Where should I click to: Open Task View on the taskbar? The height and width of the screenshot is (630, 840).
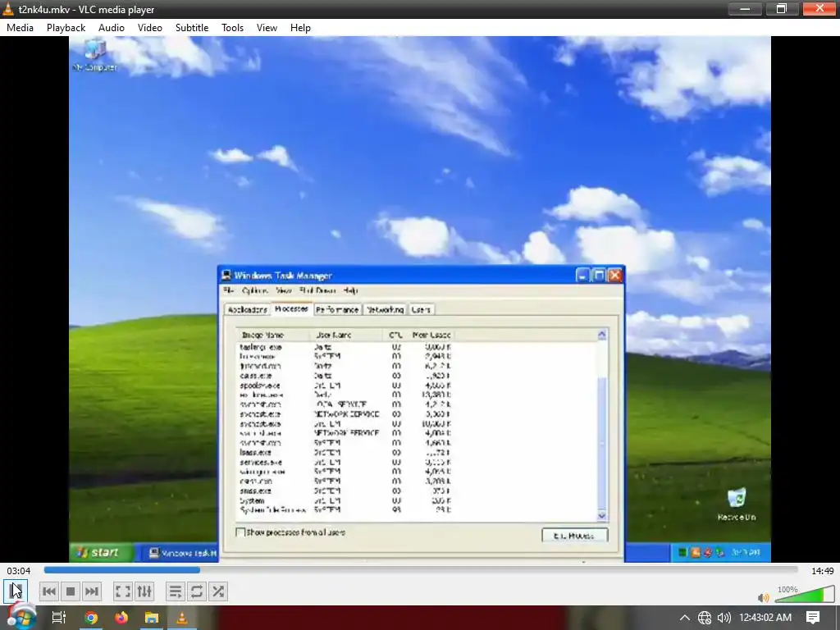59,618
